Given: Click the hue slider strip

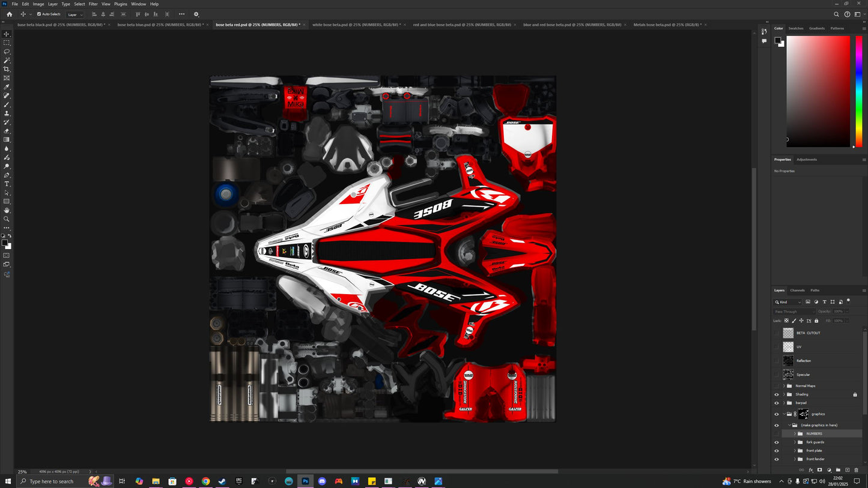Looking at the screenshot, I should pos(859,91).
